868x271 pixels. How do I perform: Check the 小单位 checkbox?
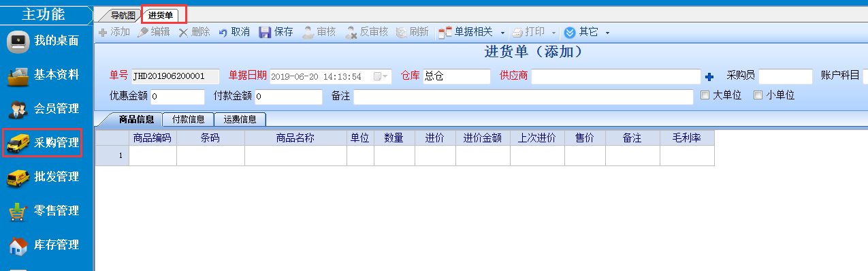point(758,96)
